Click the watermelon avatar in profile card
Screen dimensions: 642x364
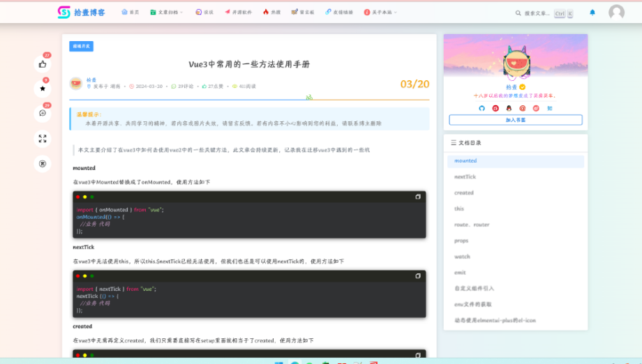tap(516, 62)
